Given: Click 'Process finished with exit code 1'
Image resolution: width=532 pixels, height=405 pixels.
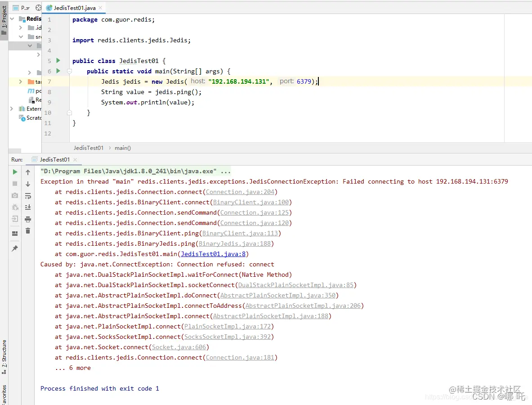Looking at the screenshot, I should [99, 389].
